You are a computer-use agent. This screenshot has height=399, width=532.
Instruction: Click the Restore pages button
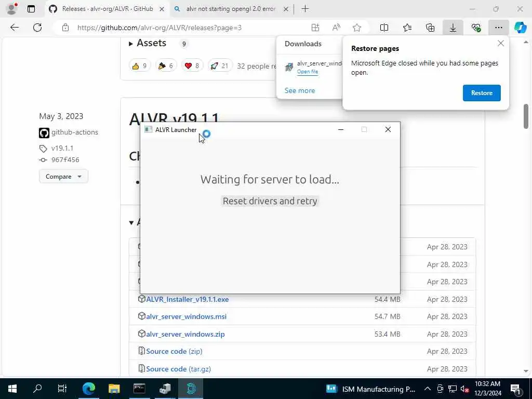tap(482, 93)
